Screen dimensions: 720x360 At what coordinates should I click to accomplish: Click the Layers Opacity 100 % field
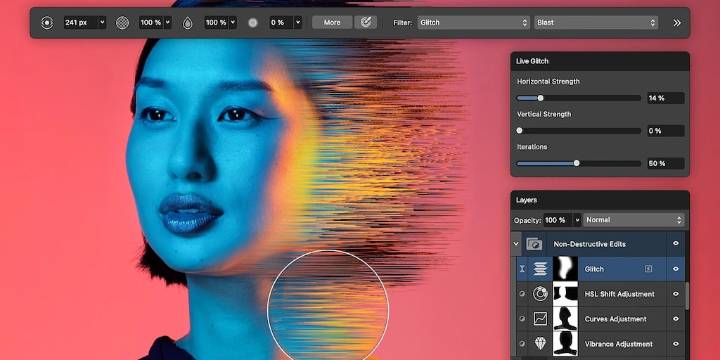(558, 220)
